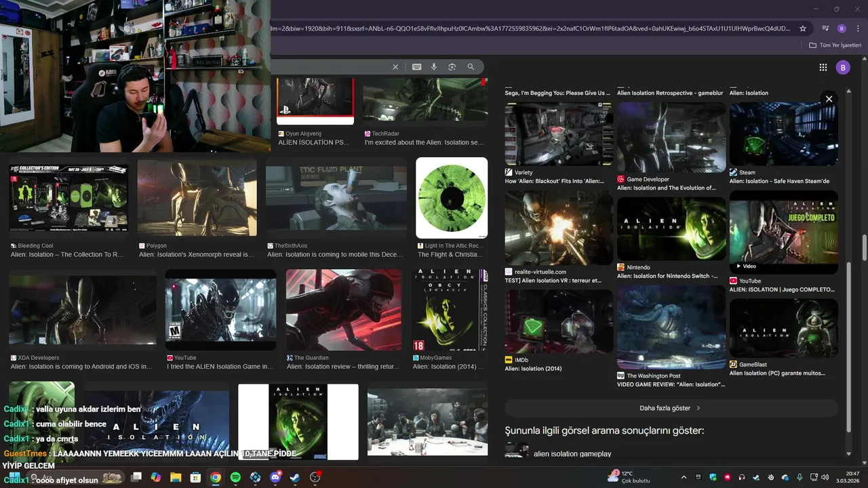
Task: Click 'Alien: Isolation review – thrilling' caption
Action: pyautogui.click(x=343, y=367)
